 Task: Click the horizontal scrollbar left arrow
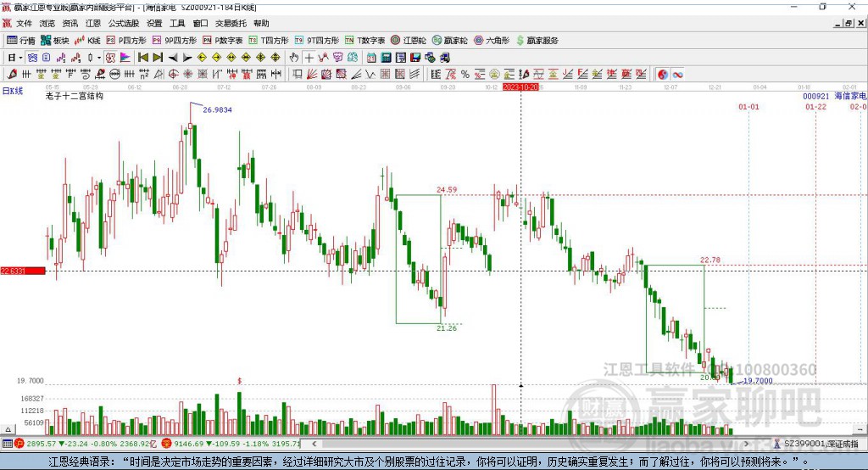(314, 444)
